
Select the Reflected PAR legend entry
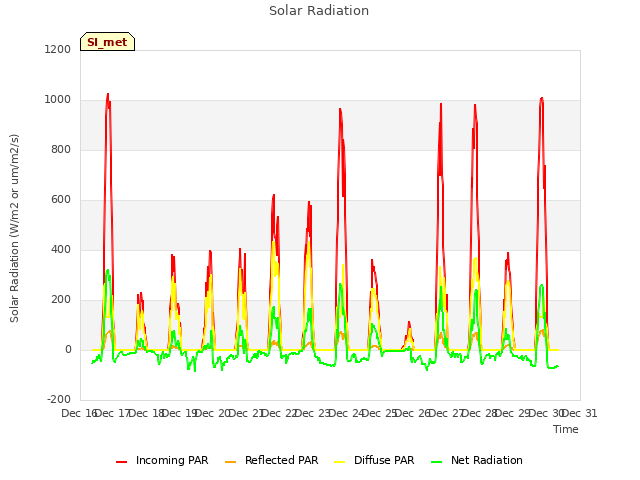(271, 460)
